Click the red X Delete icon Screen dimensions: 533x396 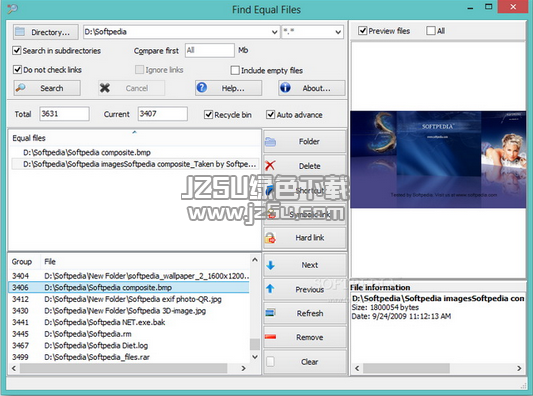click(270, 166)
